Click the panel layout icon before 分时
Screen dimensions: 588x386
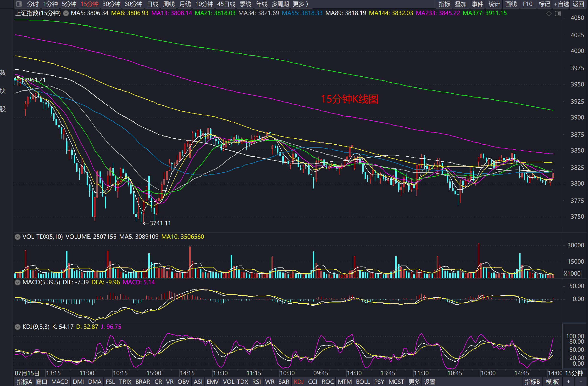[x=19, y=4]
